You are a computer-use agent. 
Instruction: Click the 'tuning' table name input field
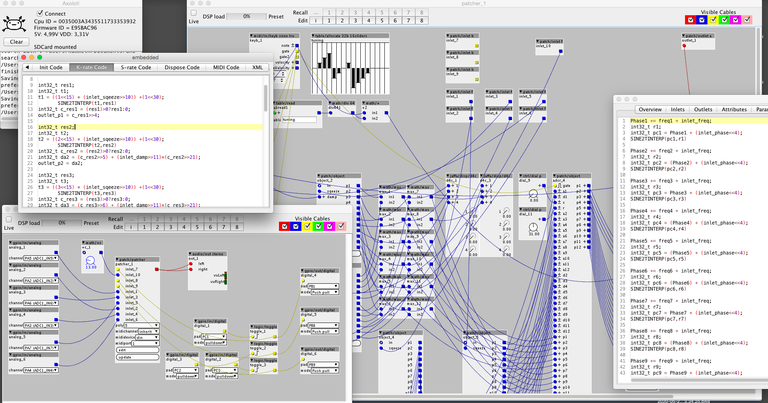tap(298, 119)
